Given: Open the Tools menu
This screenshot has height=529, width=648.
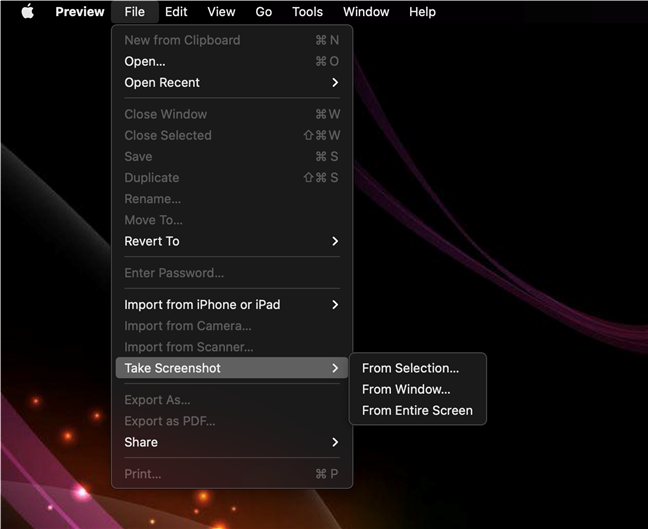Looking at the screenshot, I should pos(307,12).
